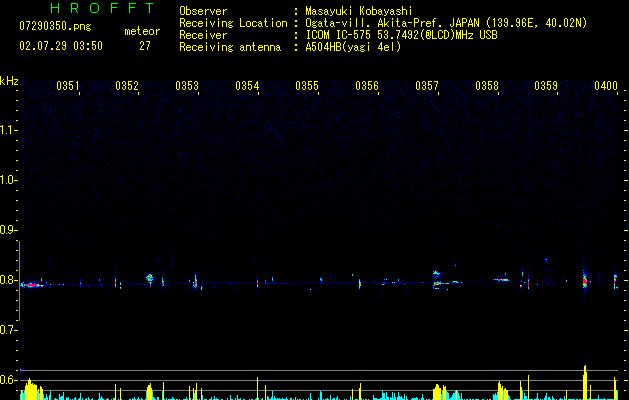Click the 1.1 kHz axis label
The width and height of the screenshot is (629, 400).
[x=8, y=130]
